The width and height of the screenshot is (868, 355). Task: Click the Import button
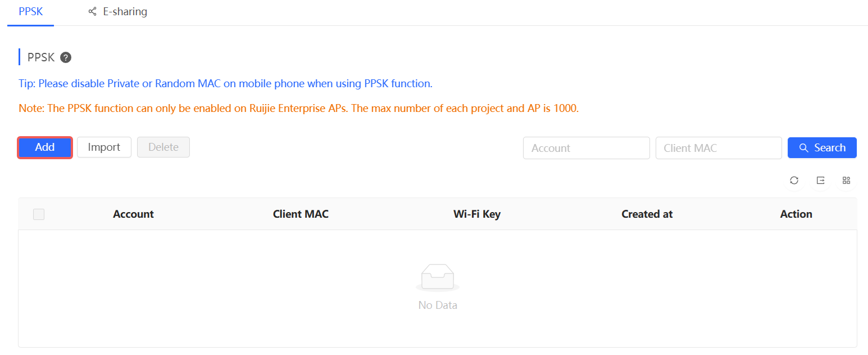click(x=104, y=147)
